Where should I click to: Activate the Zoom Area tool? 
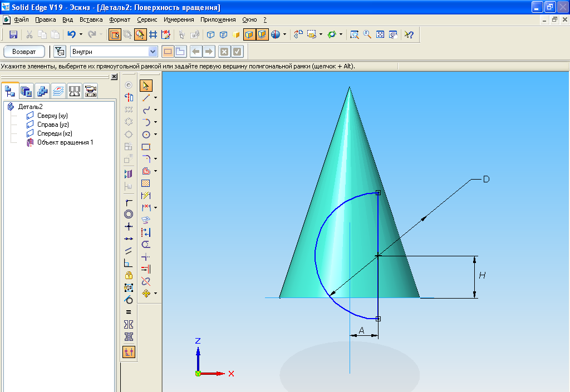coord(354,34)
